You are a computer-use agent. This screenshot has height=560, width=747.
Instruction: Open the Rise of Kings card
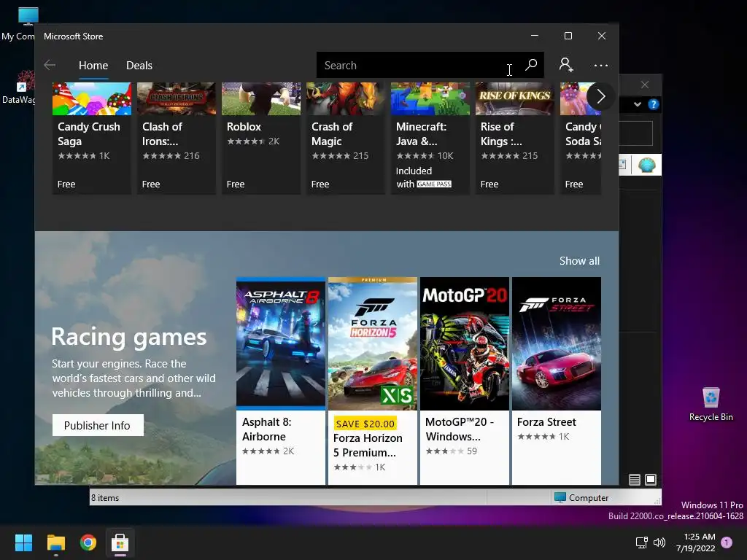[x=514, y=138]
